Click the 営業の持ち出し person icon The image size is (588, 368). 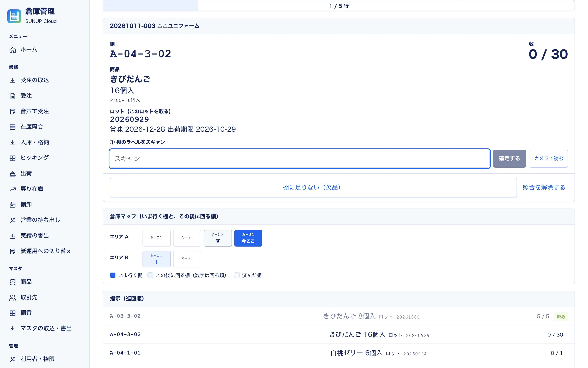coord(13,220)
